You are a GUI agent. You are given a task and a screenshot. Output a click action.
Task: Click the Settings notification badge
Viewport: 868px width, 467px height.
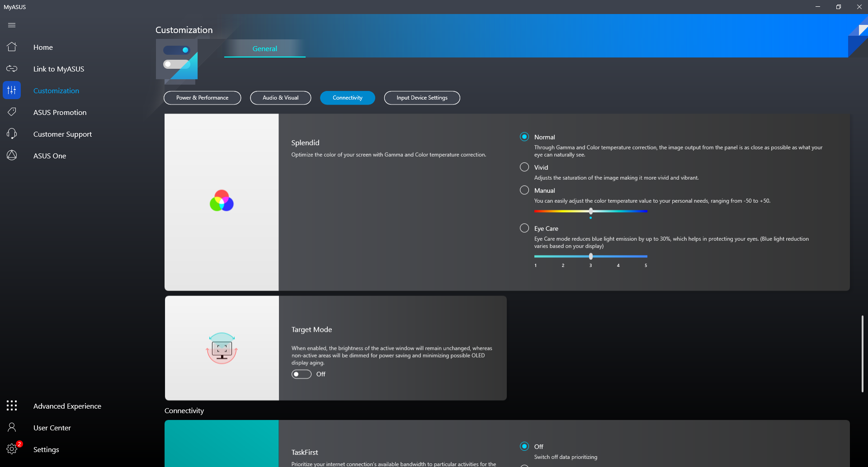click(x=19, y=444)
